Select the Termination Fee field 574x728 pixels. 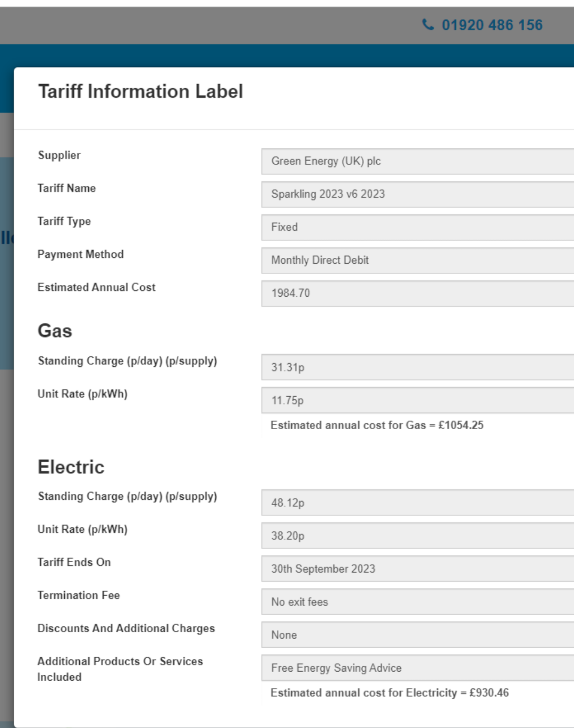click(x=417, y=601)
